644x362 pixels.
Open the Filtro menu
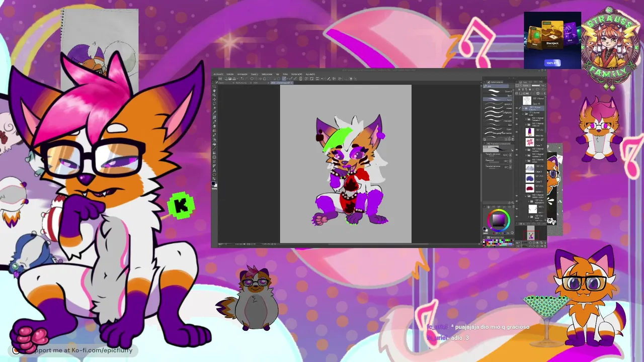pyautogui.click(x=285, y=74)
